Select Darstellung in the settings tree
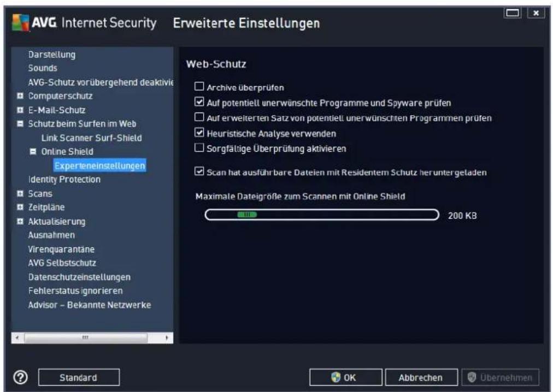 52,55
